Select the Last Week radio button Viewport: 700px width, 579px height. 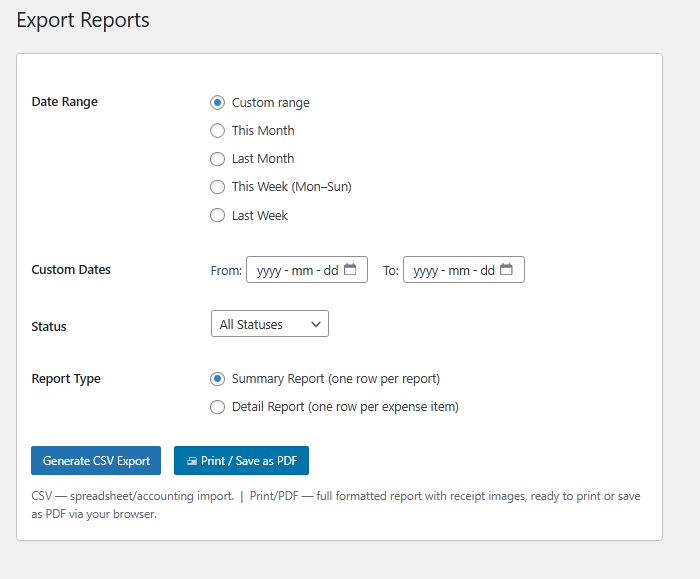tap(217, 215)
